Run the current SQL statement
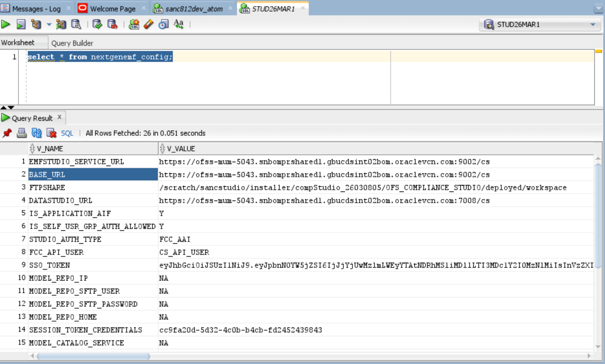 (6, 25)
